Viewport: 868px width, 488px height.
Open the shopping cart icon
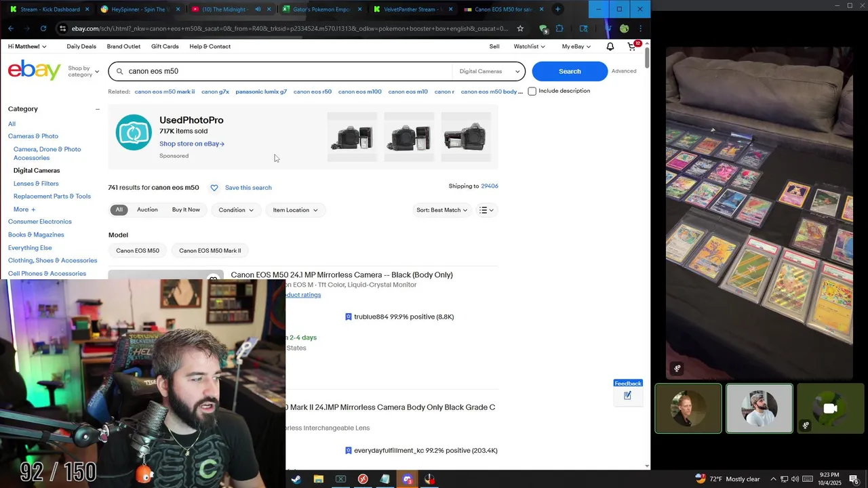click(x=633, y=46)
